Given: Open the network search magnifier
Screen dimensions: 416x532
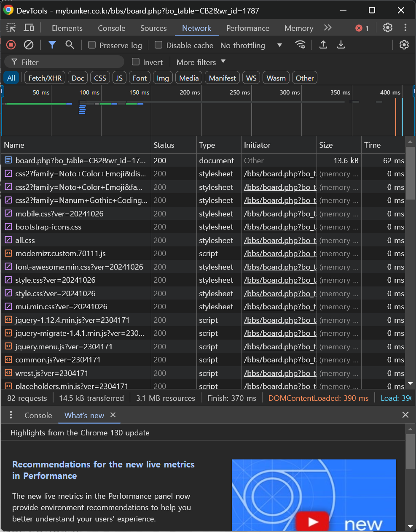Looking at the screenshot, I should 70,45.
